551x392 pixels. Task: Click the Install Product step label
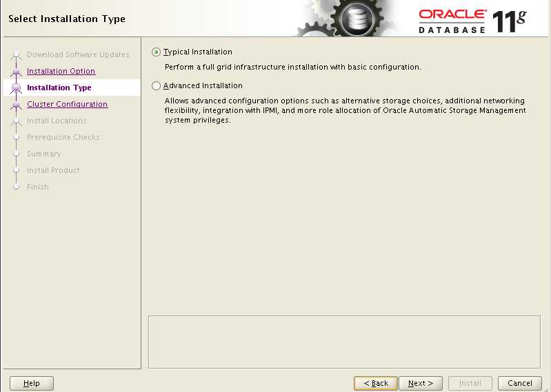[53, 170]
